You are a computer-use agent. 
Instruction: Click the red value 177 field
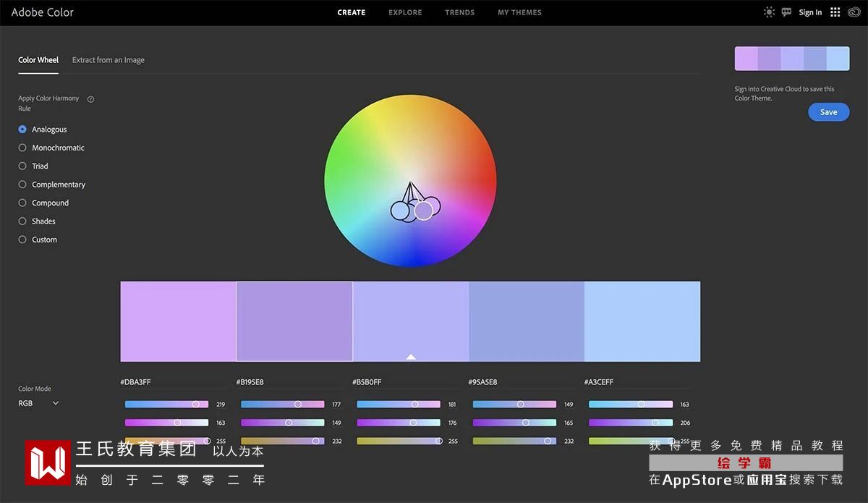(x=336, y=405)
